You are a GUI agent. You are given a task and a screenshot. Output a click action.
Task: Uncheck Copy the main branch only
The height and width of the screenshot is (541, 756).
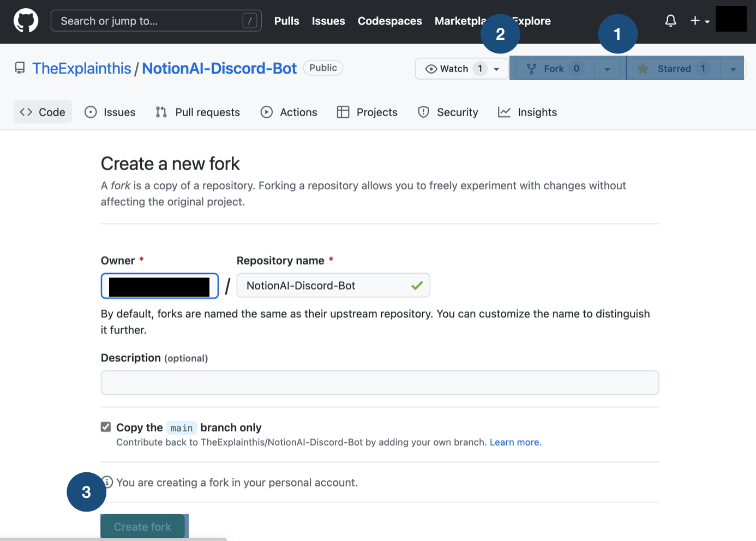(105, 427)
